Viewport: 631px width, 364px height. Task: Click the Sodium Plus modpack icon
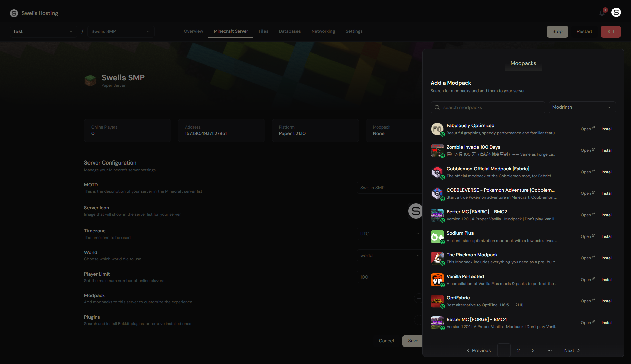tap(437, 236)
